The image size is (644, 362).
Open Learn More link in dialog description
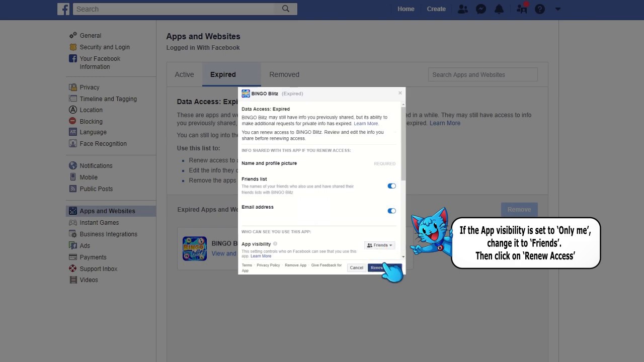click(x=366, y=124)
